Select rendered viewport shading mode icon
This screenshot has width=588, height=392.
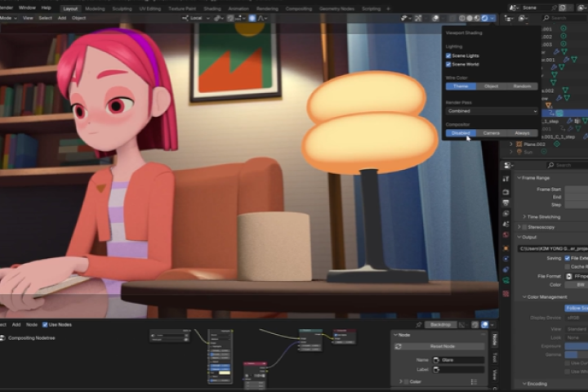485,17
